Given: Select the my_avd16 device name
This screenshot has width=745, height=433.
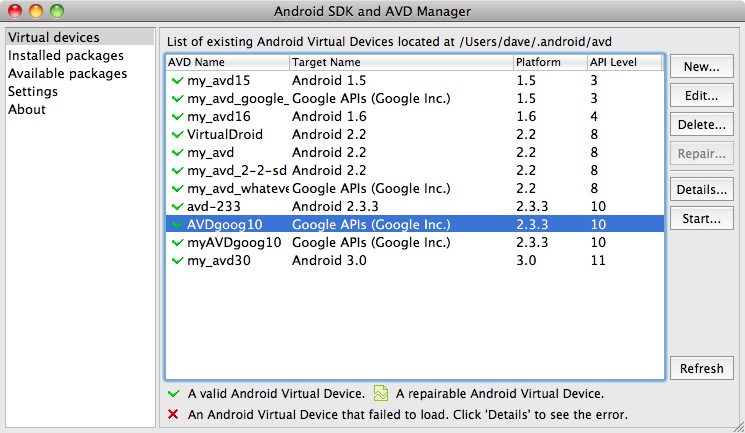Looking at the screenshot, I should click(219, 117).
